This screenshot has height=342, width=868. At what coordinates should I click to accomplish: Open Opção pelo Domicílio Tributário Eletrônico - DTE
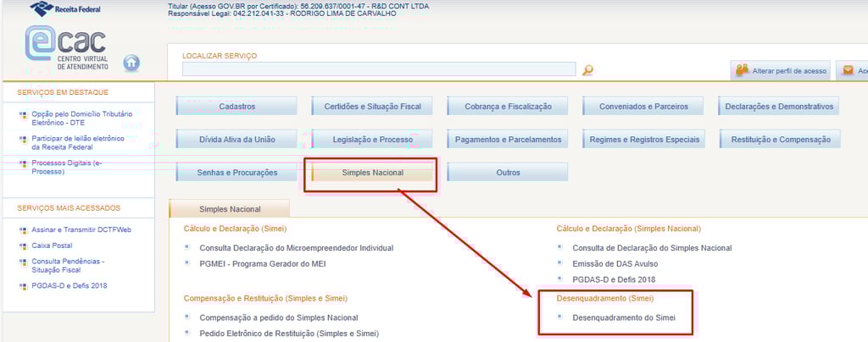[x=82, y=118]
